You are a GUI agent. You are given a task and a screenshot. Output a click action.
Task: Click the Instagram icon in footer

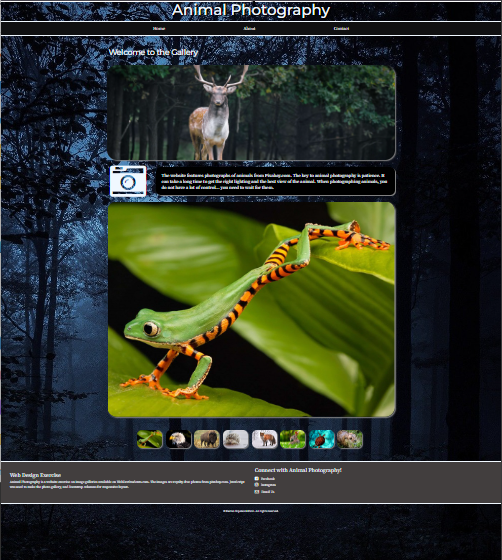(x=256, y=485)
